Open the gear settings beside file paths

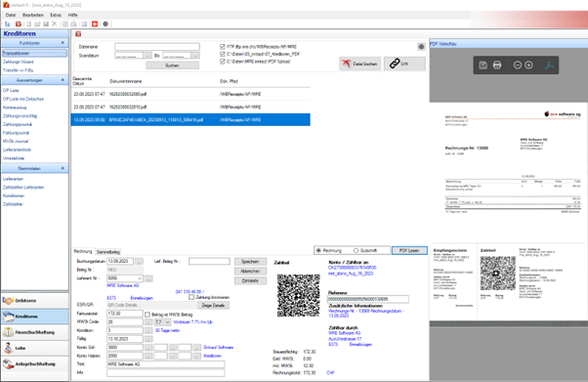(421, 47)
